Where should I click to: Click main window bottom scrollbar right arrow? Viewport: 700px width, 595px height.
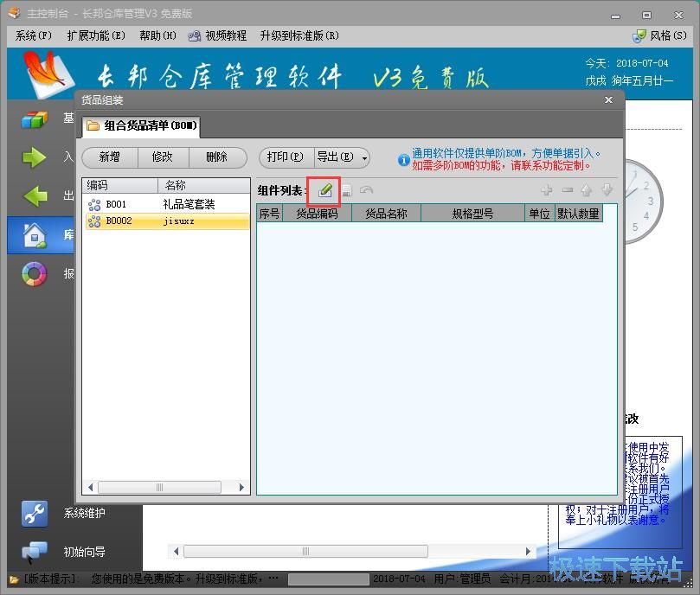[x=528, y=552]
